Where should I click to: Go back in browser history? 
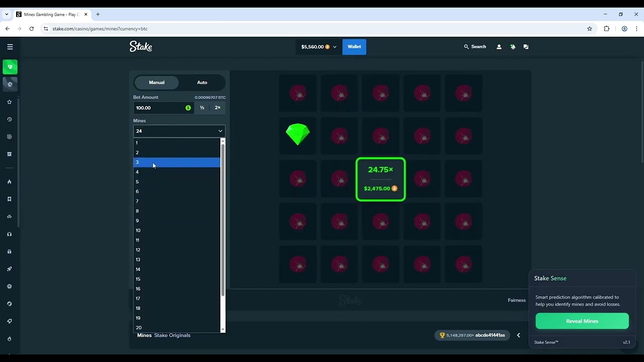(x=8, y=29)
